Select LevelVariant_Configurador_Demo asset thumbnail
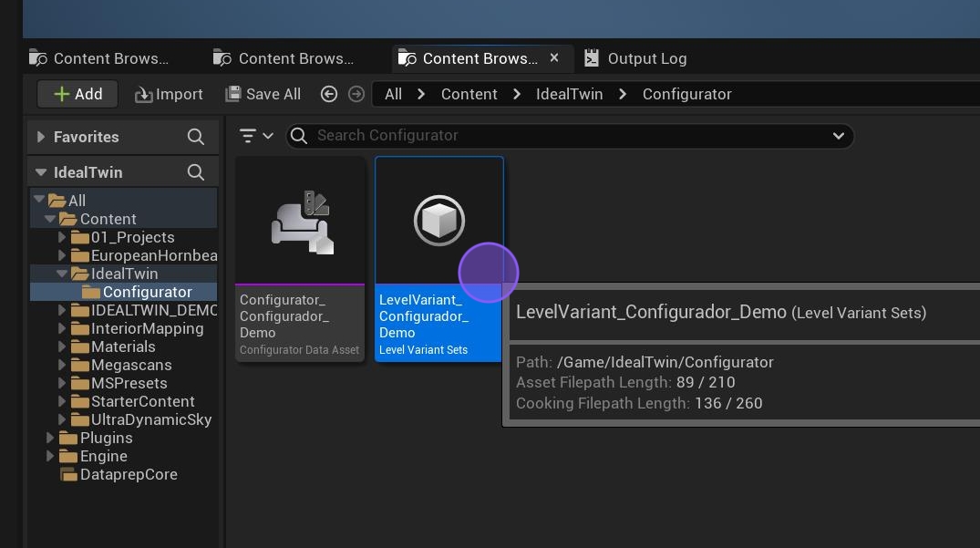Screen dimensions: 980x548 click(438, 222)
